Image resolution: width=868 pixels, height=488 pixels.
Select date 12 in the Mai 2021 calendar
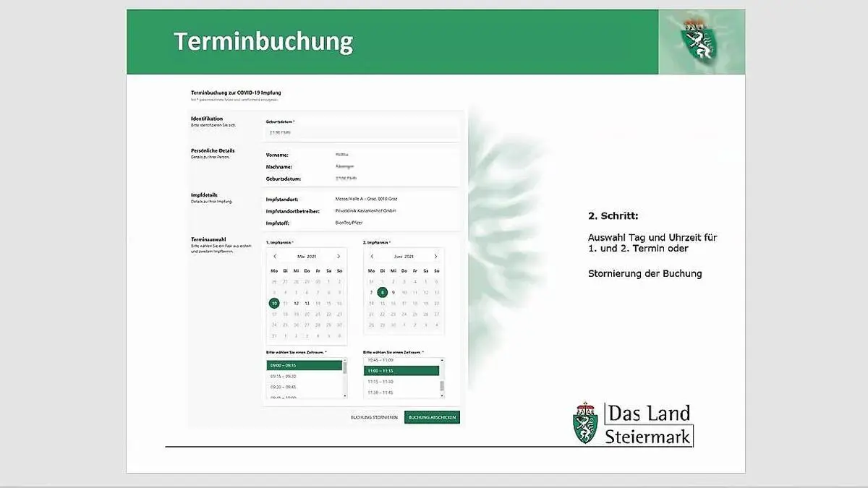[x=295, y=301]
